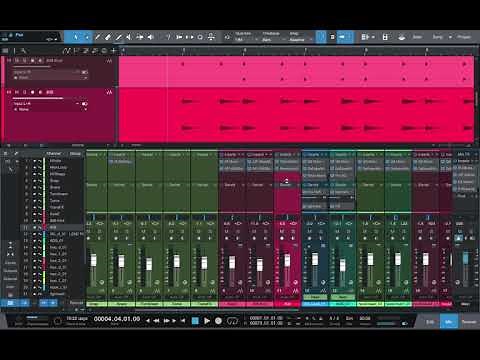Click the Stop button in transport
480x360 pixels.
tap(195, 321)
